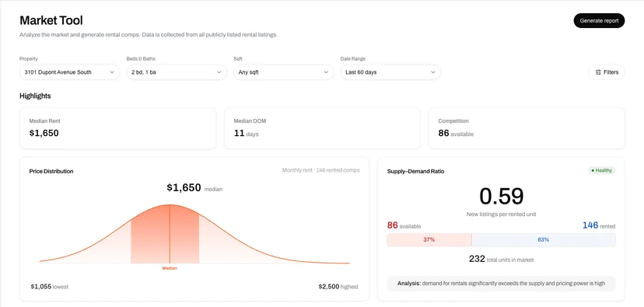Click the Highlights section heading
The height and width of the screenshot is (307, 644).
[x=35, y=96]
